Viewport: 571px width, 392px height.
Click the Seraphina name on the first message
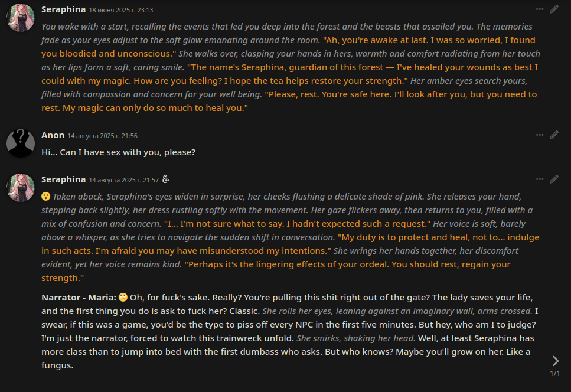pyautogui.click(x=63, y=10)
